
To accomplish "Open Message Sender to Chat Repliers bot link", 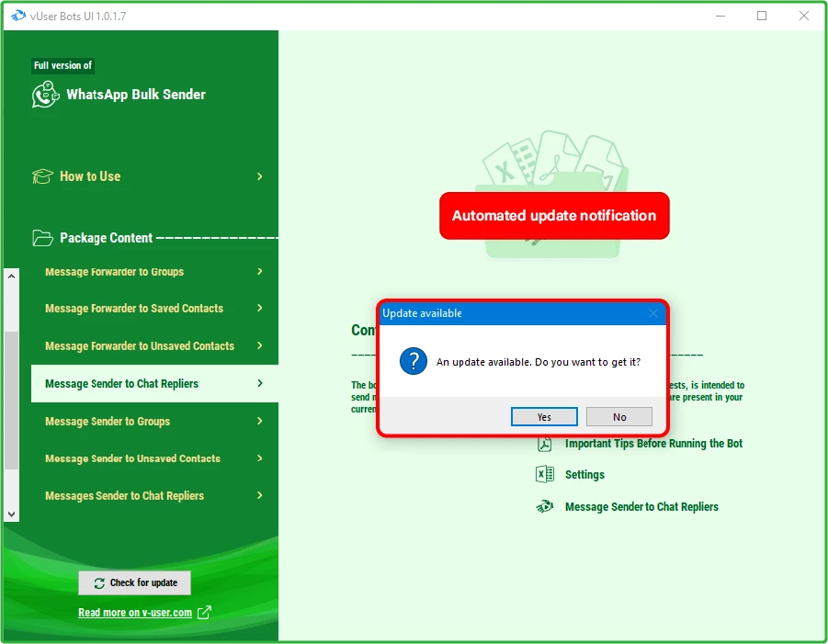I will click(x=641, y=507).
